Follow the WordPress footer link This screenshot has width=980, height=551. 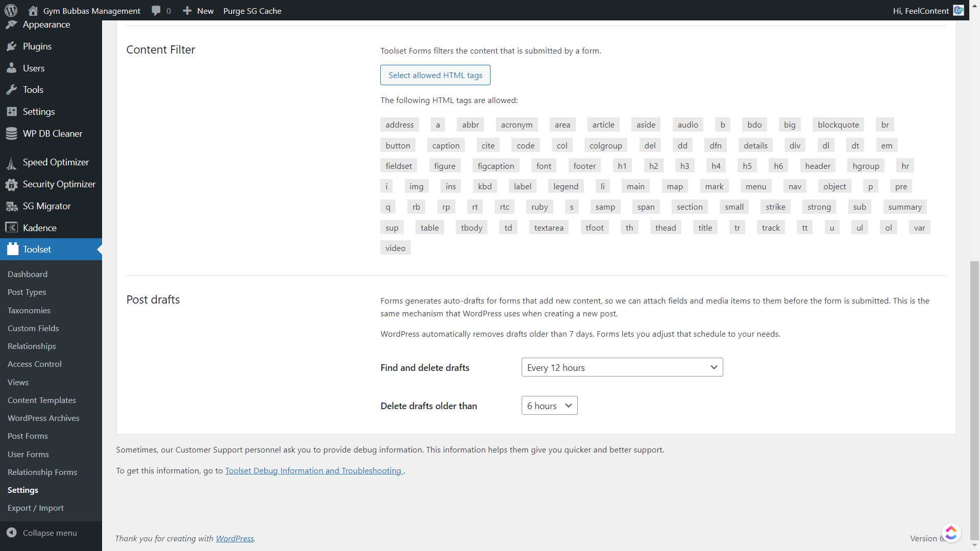[235, 538]
